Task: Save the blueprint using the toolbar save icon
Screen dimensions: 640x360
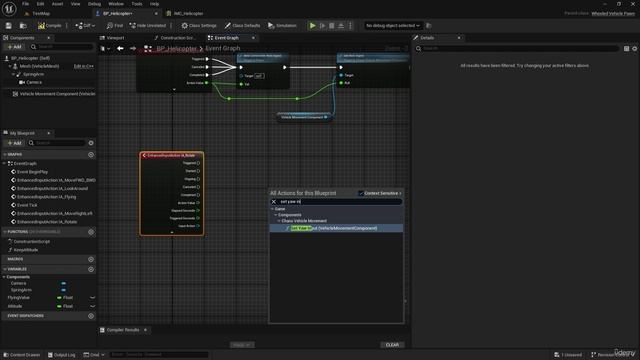Action: (x=9, y=26)
